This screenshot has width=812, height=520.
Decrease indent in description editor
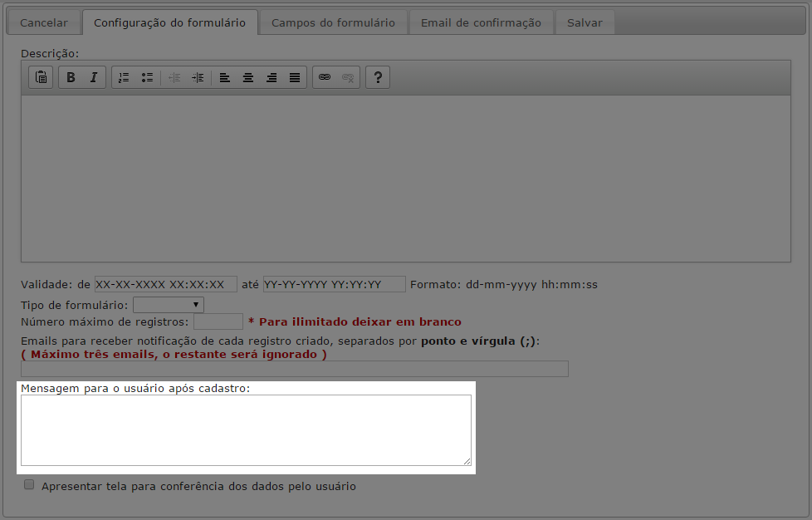point(174,77)
